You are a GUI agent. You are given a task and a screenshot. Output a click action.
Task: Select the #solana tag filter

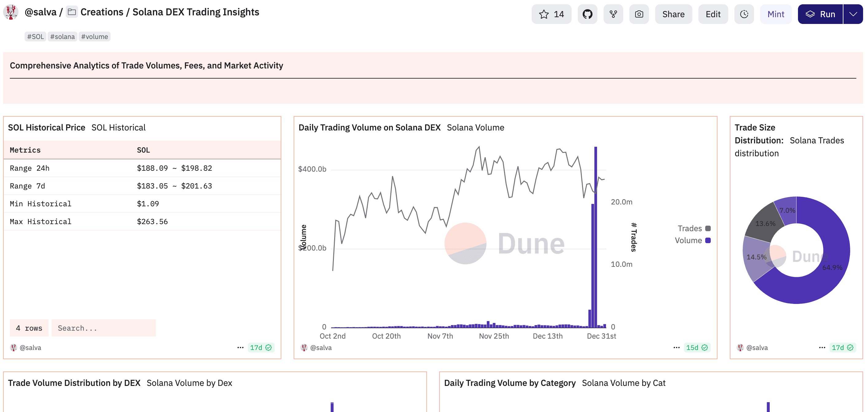63,36
